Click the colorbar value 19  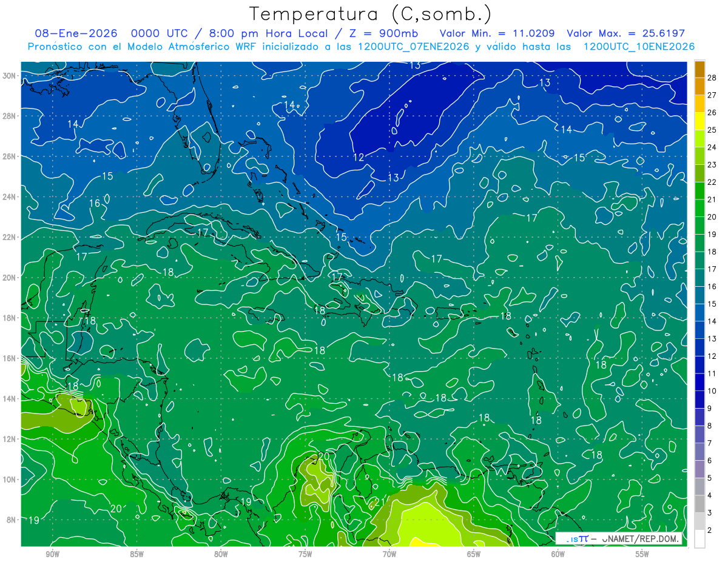tap(712, 234)
